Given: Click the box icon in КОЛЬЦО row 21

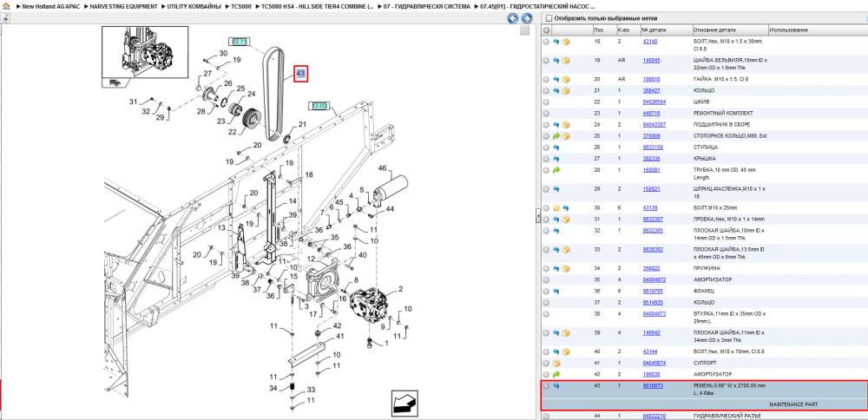Looking at the screenshot, I should click(x=566, y=90).
